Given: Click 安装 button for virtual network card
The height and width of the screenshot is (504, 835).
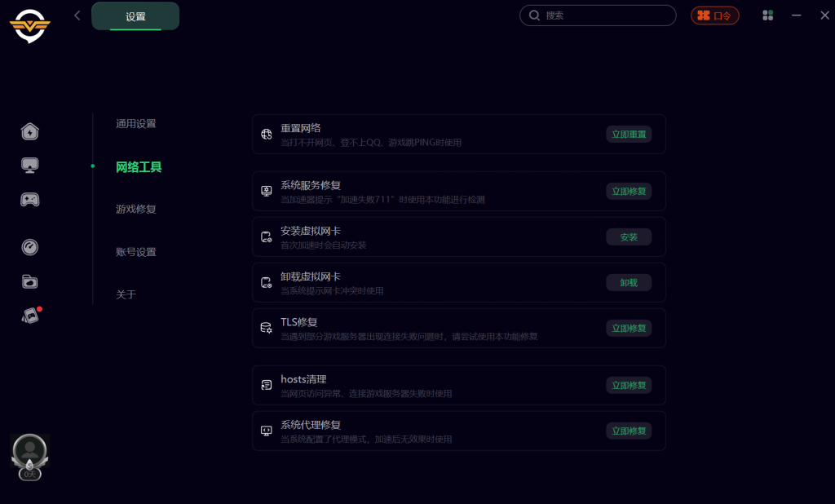Looking at the screenshot, I should point(629,237).
